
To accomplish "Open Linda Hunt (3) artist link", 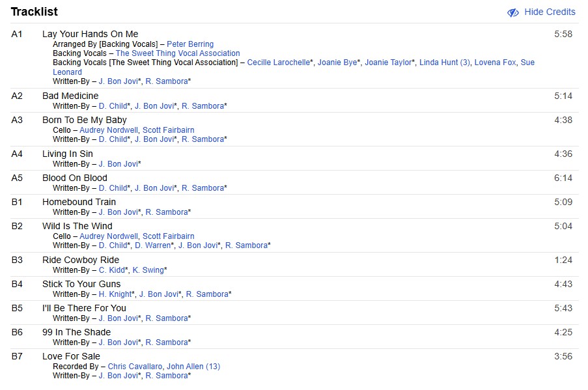I will coord(444,63).
